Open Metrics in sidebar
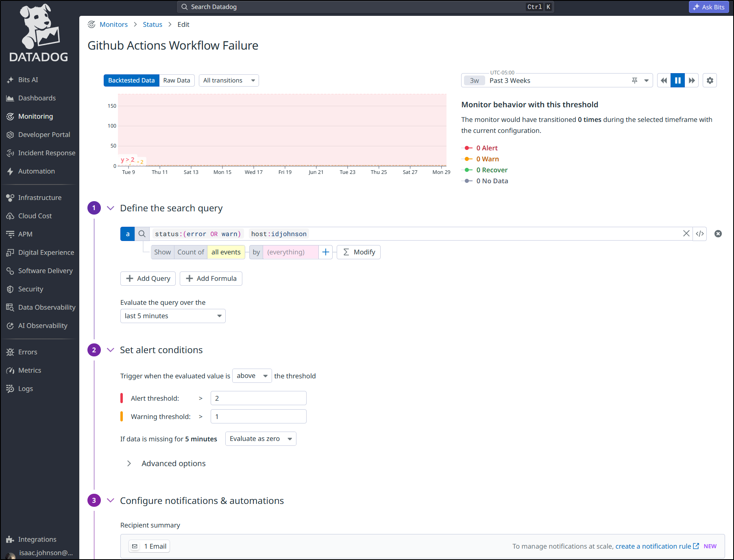The height and width of the screenshot is (560, 734). (29, 370)
